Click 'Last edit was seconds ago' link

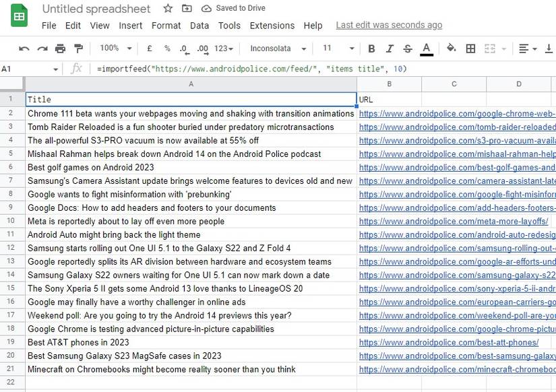(x=389, y=25)
